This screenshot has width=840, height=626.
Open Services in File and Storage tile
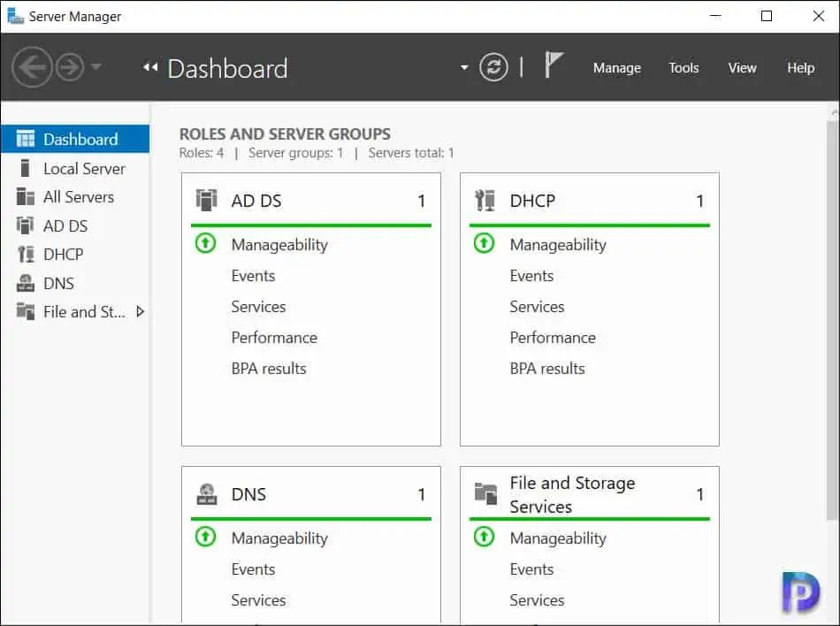[x=537, y=600]
